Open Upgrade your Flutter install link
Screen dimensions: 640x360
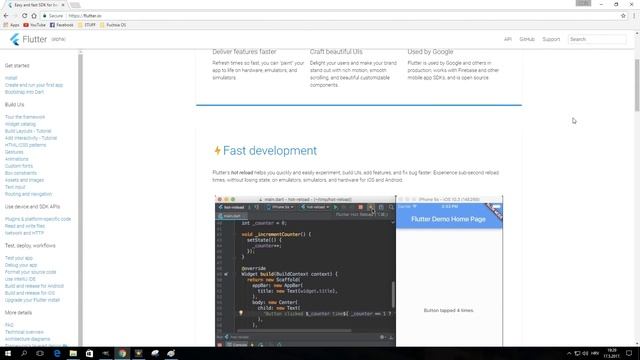32,300
